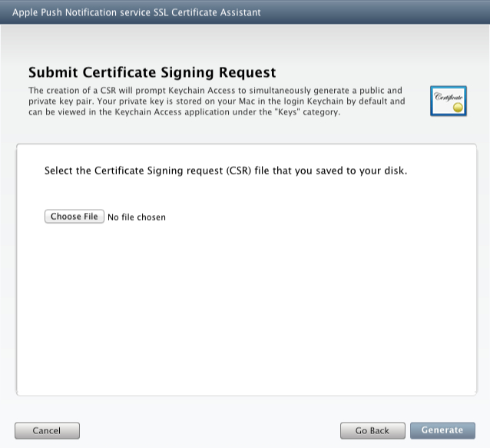
Task: Click the gold seal on certificate icon
Action: pos(459,108)
